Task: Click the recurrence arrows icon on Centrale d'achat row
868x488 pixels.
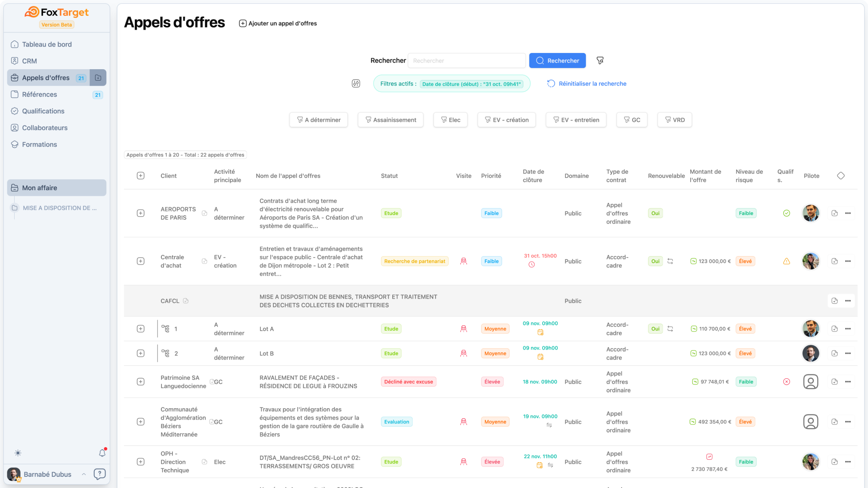Action: coord(671,261)
